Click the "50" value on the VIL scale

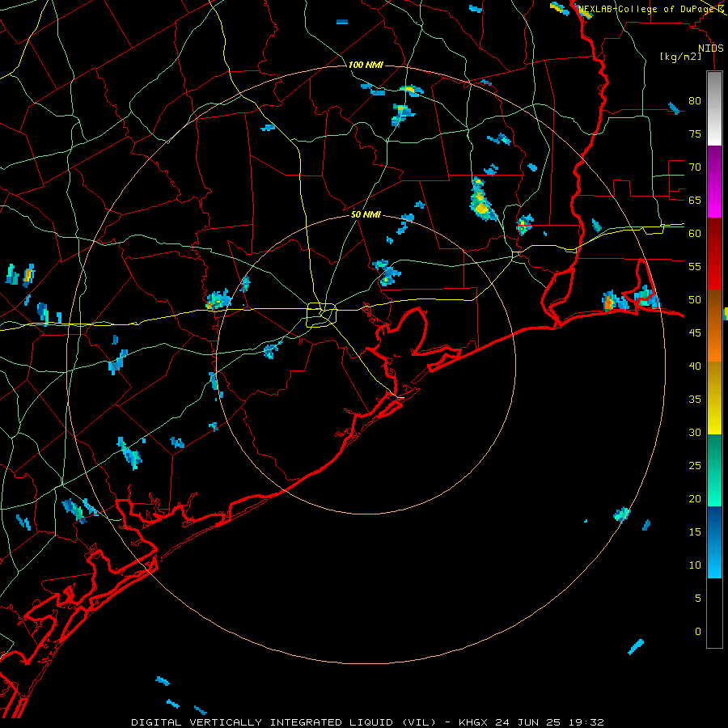coord(695,300)
